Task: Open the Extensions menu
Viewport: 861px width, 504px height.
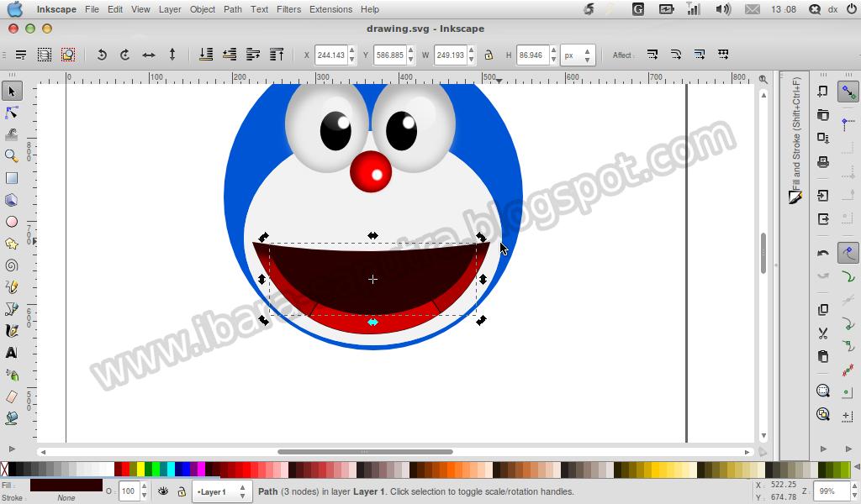Action: (x=331, y=9)
